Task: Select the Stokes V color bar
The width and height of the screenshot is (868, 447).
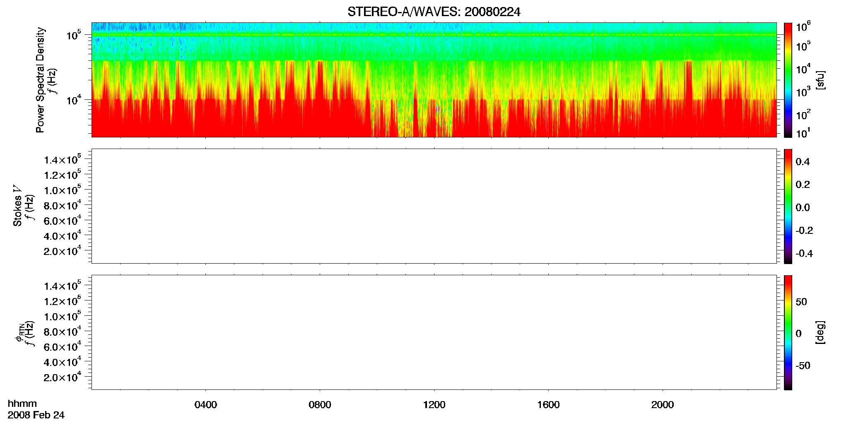Action: pyautogui.click(x=788, y=206)
